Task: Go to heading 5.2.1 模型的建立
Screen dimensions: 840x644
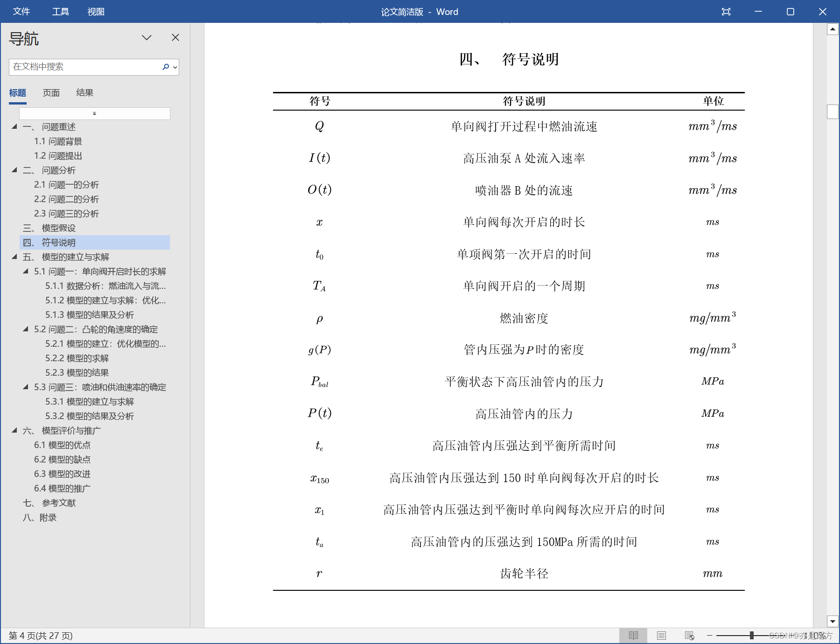Action: click(x=105, y=343)
